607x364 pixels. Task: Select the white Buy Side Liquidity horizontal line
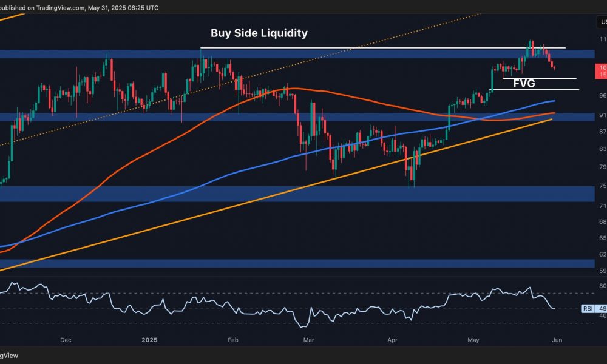(383, 48)
